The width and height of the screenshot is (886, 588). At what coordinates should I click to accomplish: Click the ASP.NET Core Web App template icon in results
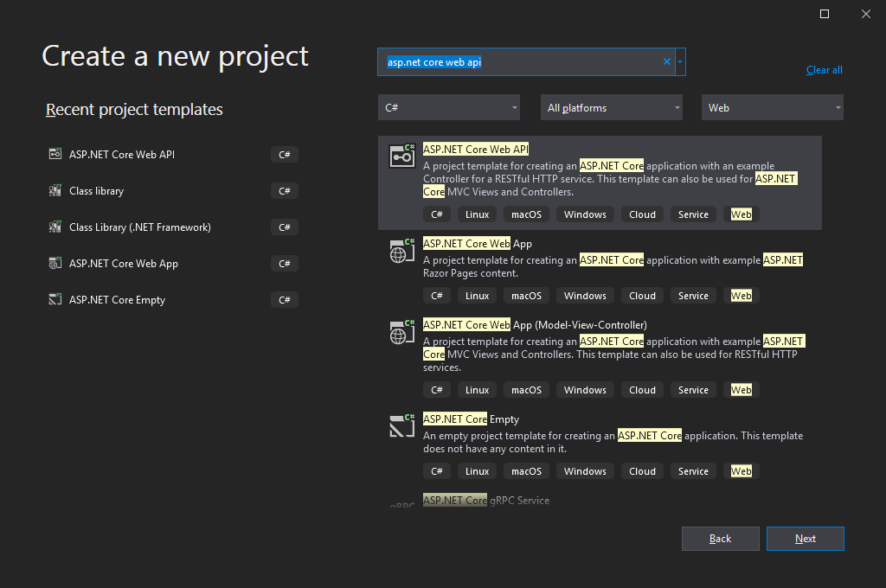pos(401,251)
